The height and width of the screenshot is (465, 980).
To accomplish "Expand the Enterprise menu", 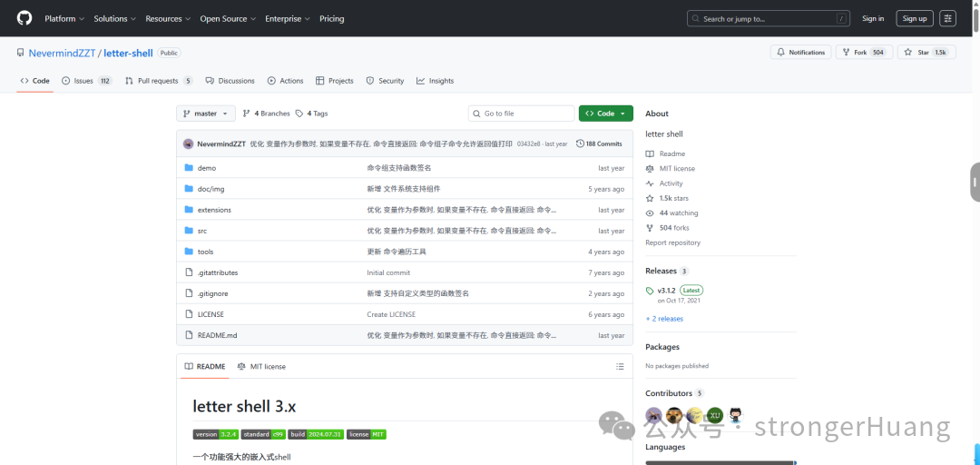I will coord(288,19).
